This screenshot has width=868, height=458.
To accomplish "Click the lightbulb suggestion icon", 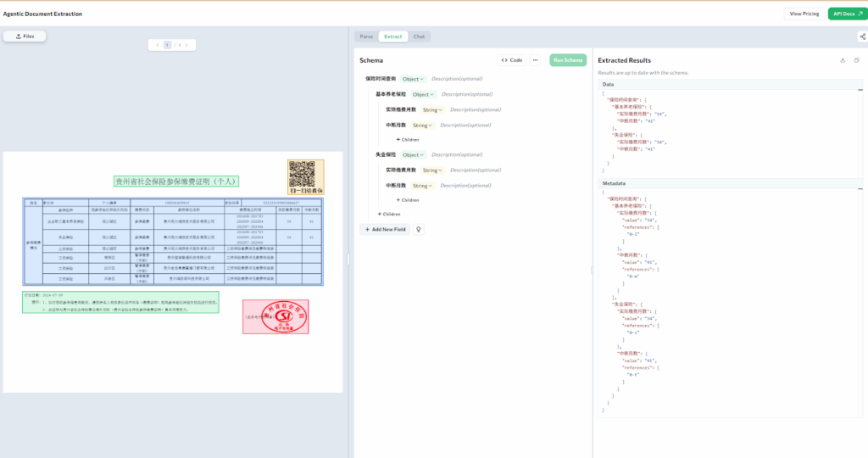I will pyautogui.click(x=418, y=229).
